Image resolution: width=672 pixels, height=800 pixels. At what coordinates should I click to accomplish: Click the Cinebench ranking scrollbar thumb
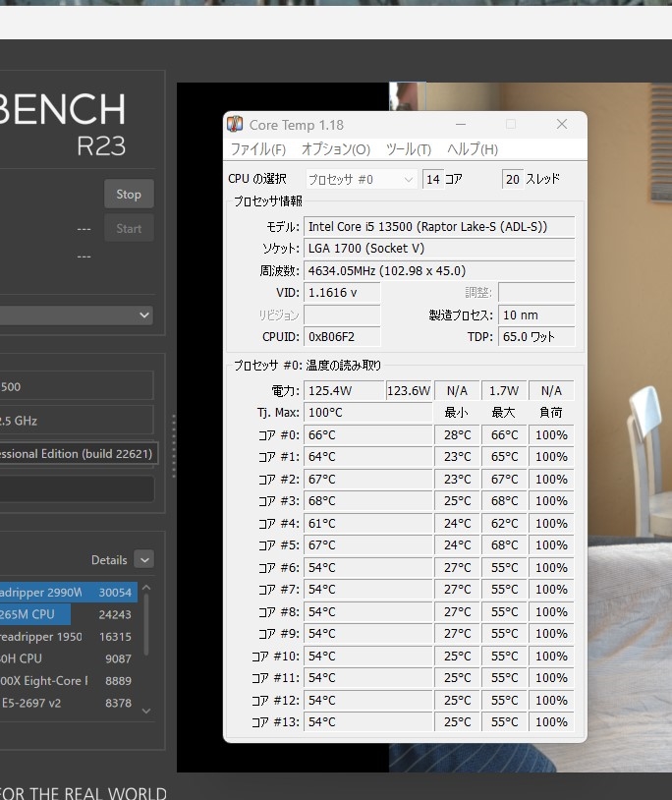pos(146,624)
